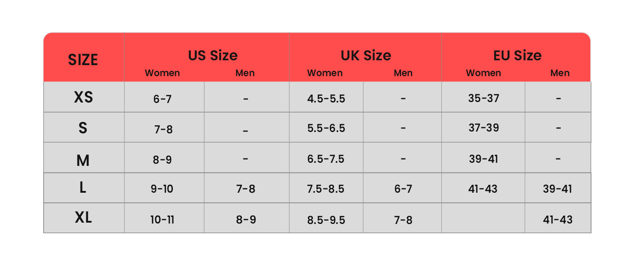Screen dimensions: 644x264
Task: Click the L size row label
Action: [83, 188]
